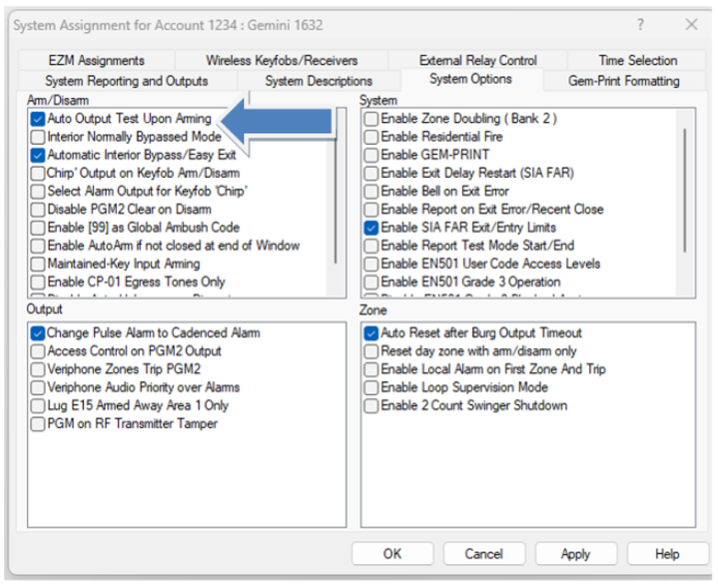Check Enable Zone Doubling (Bank 2)
The image size is (718, 588).
click(x=371, y=119)
